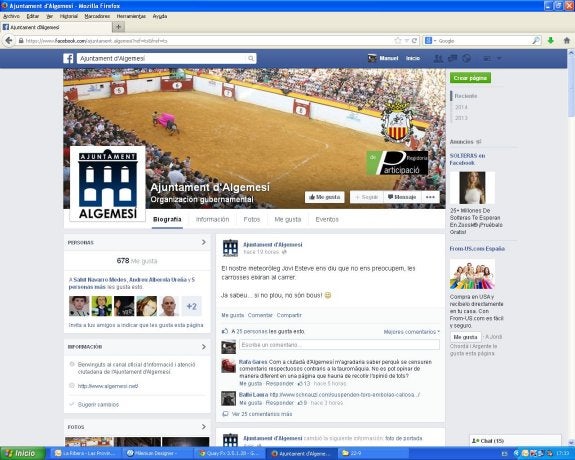Click the cover photo Participació logo
Viewport: 575px width, 460px height.
click(398, 163)
